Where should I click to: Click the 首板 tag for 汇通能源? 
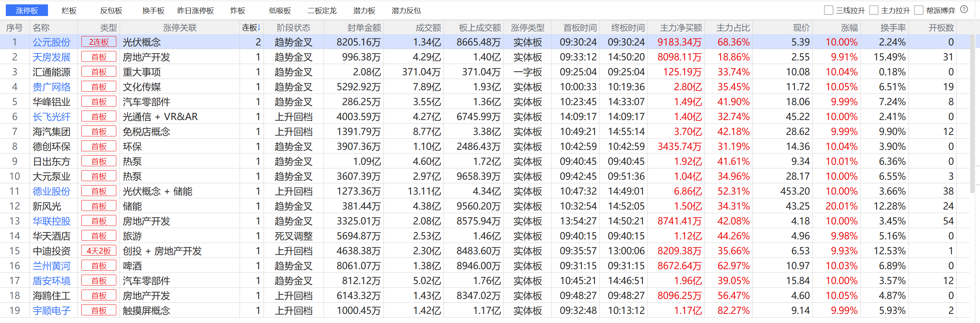(99, 72)
